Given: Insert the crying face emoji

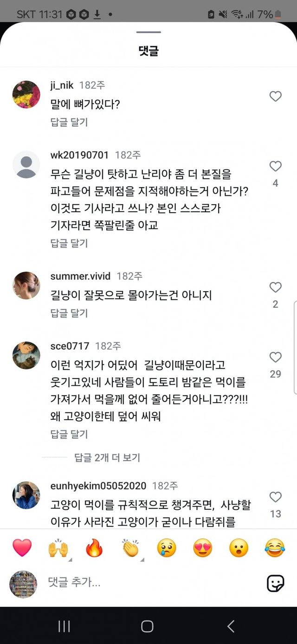Looking at the screenshot, I should (x=167, y=548).
